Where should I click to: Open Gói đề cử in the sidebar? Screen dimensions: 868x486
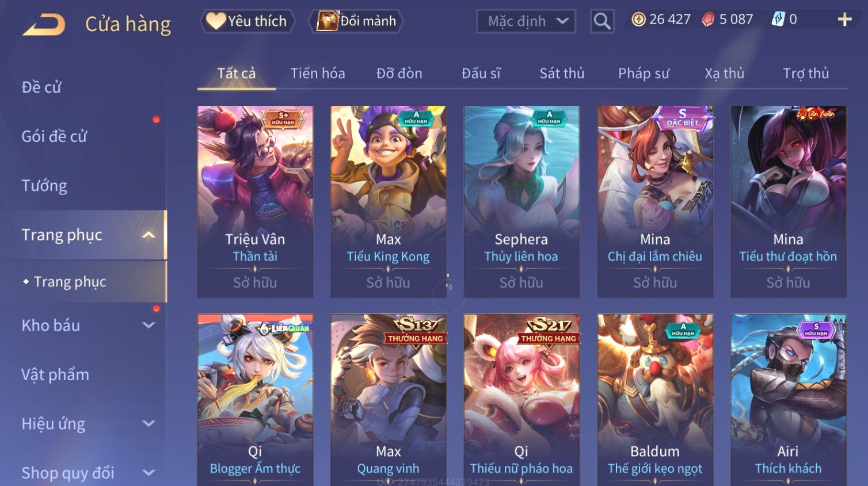(54, 136)
